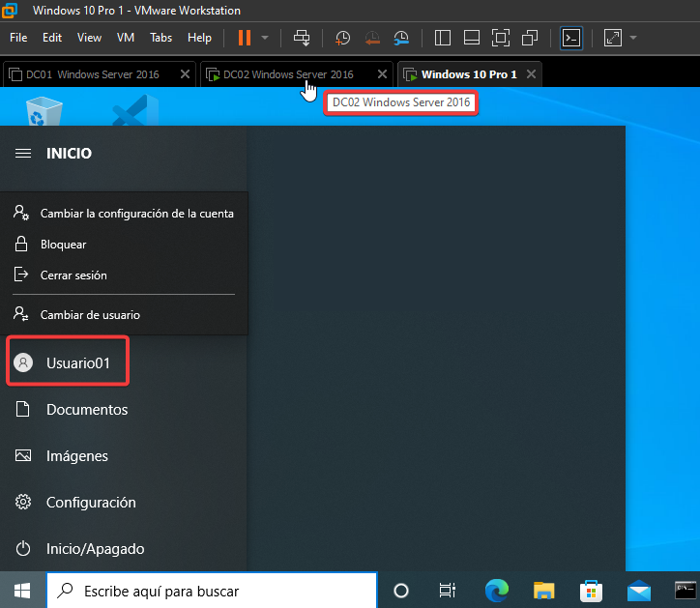Toggle Unity mode icon
700x608 pixels.
click(x=529, y=38)
